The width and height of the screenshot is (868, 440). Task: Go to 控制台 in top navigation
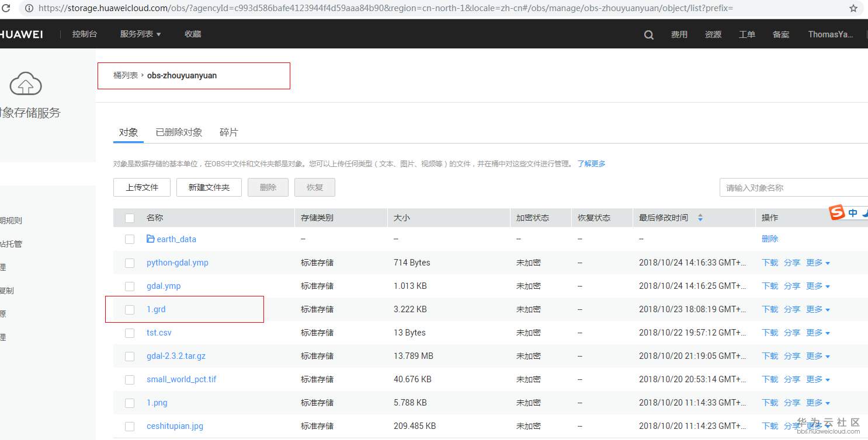coord(85,34)
